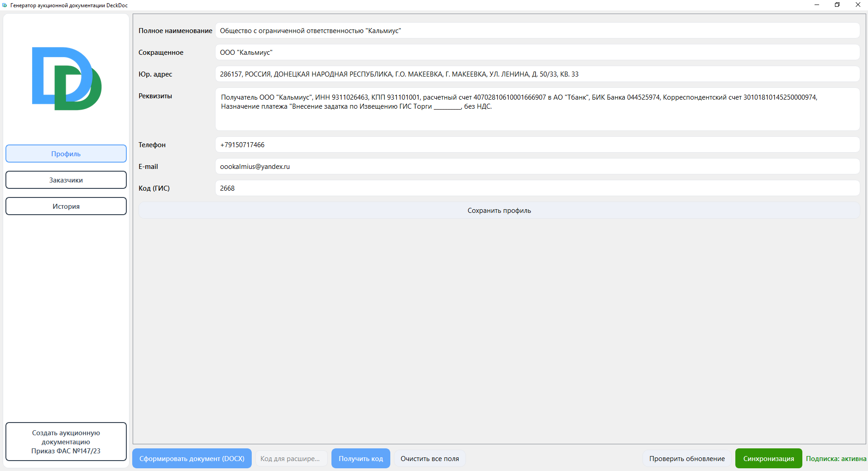Click Создать аукционную документацию button
Screen dimensions: 868x471
[x=66, y=442]
